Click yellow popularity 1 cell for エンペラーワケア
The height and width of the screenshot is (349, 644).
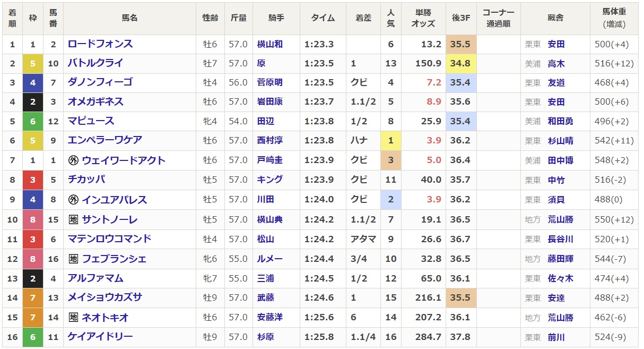coord(391,141)
